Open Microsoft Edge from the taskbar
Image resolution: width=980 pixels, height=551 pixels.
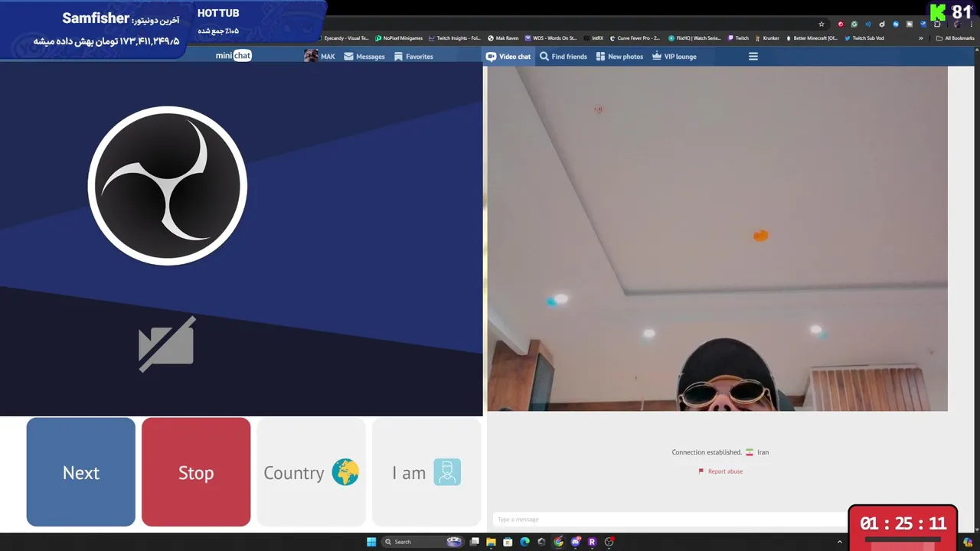pyautogui.click(x=524, y=542)
